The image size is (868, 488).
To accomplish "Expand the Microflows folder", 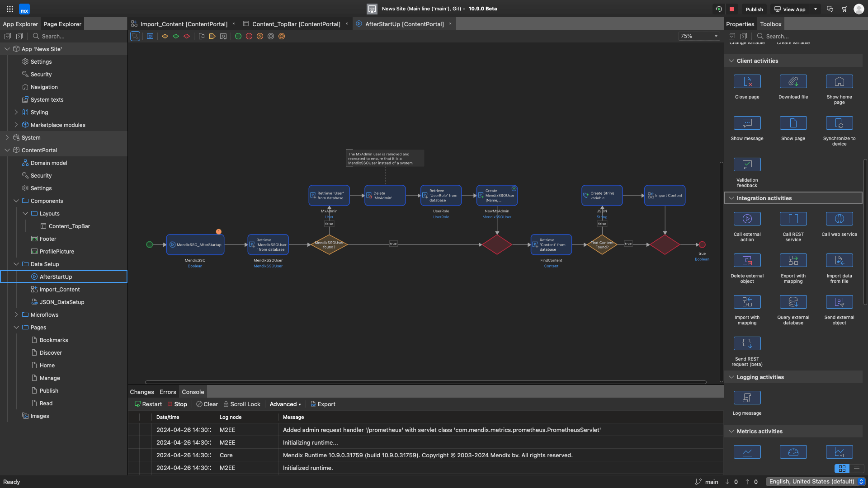I will point(16,314).
